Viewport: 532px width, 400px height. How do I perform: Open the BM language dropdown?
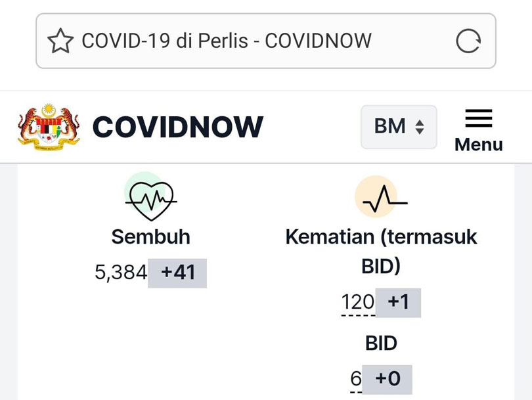[399, 127]
